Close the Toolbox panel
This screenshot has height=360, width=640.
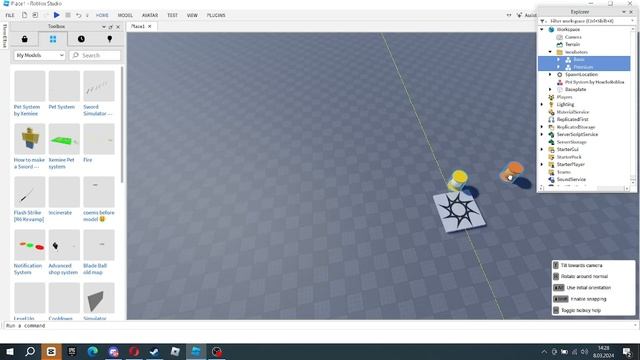[x=118, y=27]
